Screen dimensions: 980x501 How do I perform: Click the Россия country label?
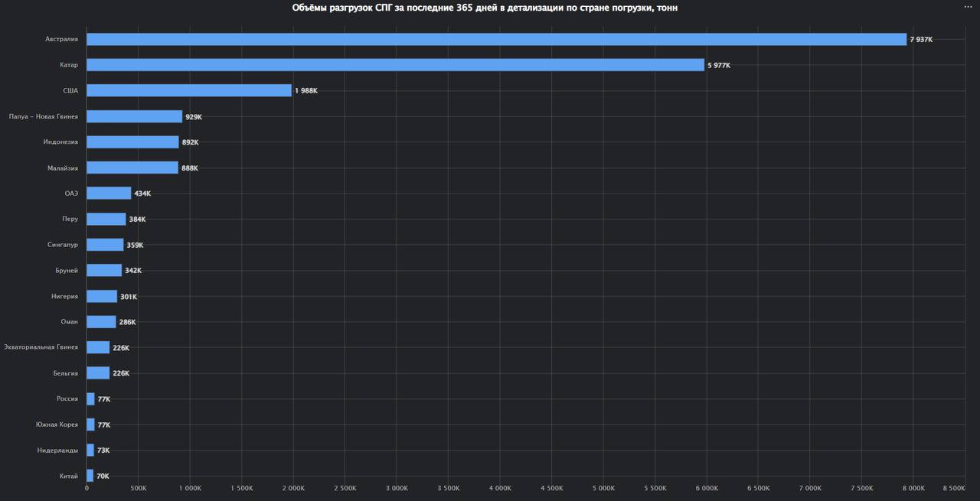point(67,399)
